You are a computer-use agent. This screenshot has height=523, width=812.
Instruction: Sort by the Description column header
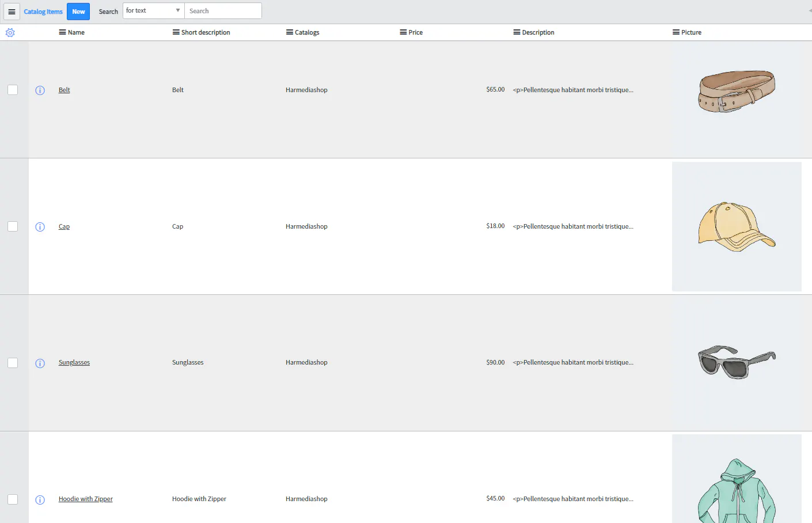coord(538,33)
